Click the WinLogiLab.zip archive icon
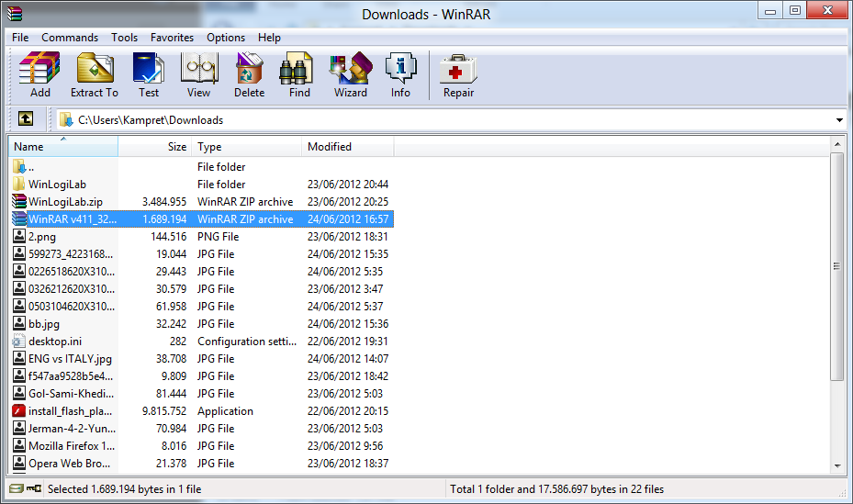This screenshot has height=504, width=853. [19, 202]
